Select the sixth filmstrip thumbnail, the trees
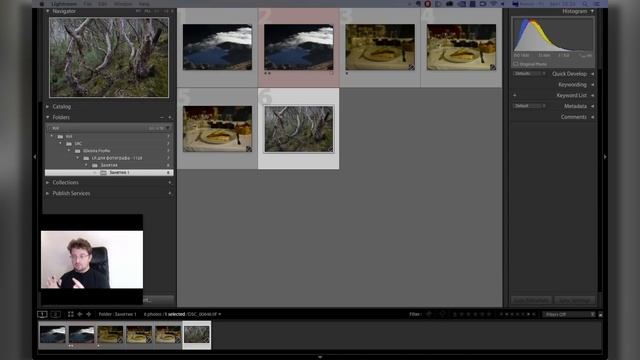The width and height of the screenshot is (640, 360). (x=197, y=334)
